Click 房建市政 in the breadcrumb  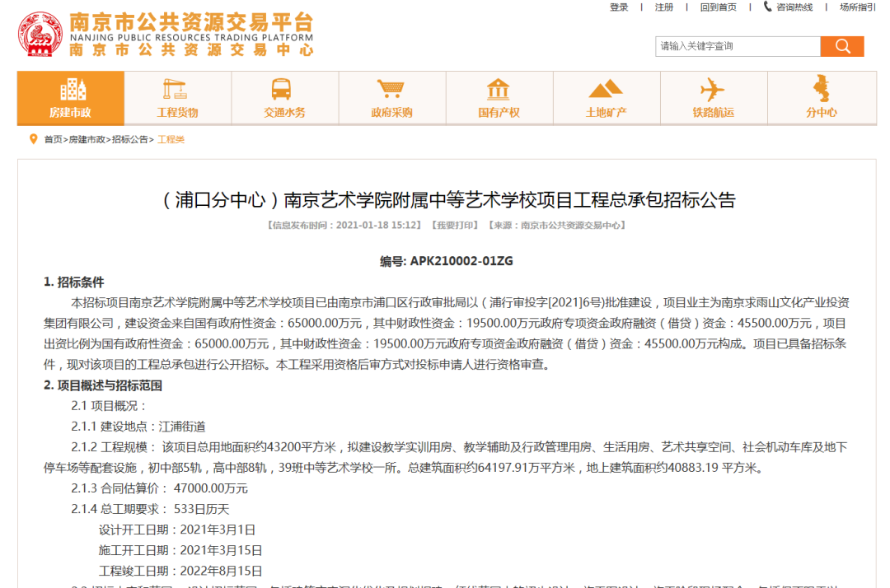(87, 139)
